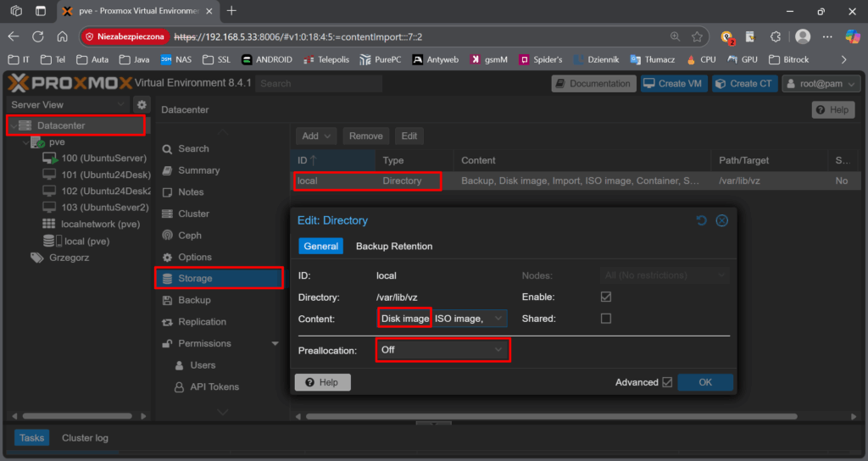Open the Add storage dropdown
This screenshot has height=461, width=868.
click(x=316, y=136)
